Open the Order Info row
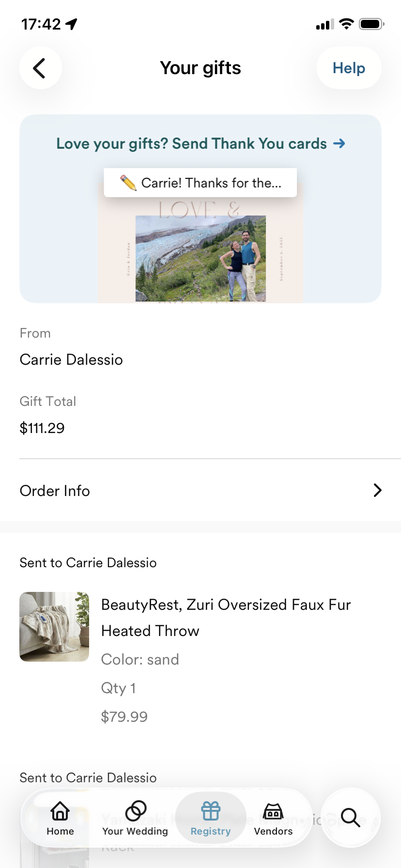Screen dimensions: 401x868 point(200,490)
